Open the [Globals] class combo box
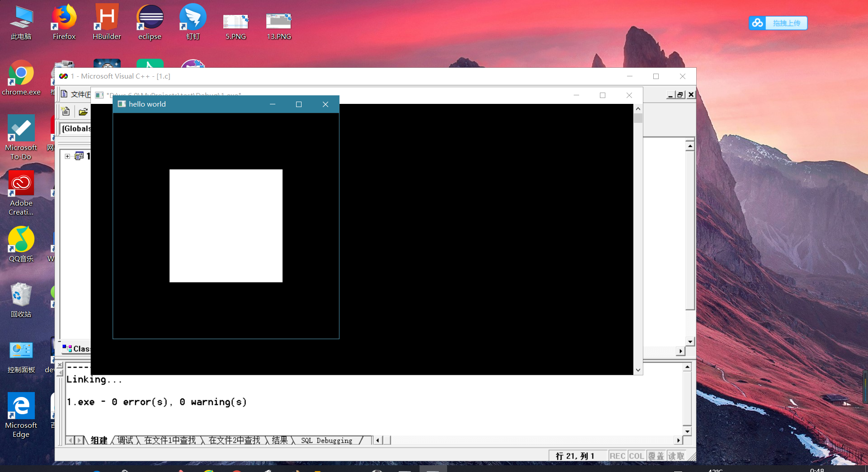868x472 pixels. [76, 129]
